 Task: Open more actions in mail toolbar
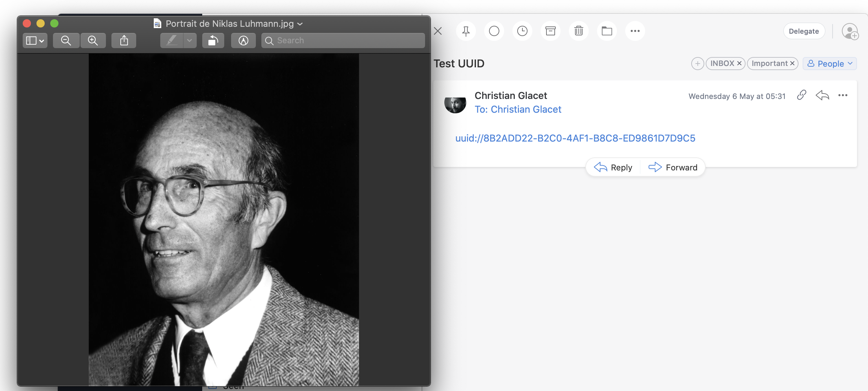635,31
